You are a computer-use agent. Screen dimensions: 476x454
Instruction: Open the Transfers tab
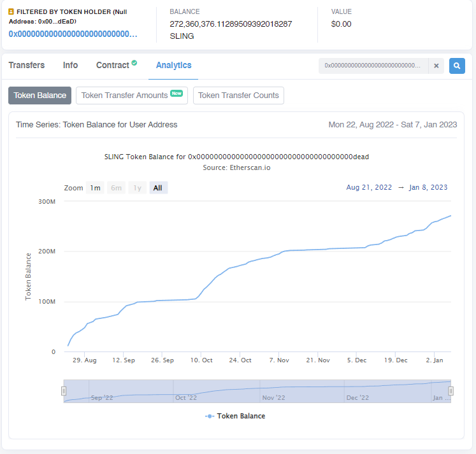coord(26,65)
